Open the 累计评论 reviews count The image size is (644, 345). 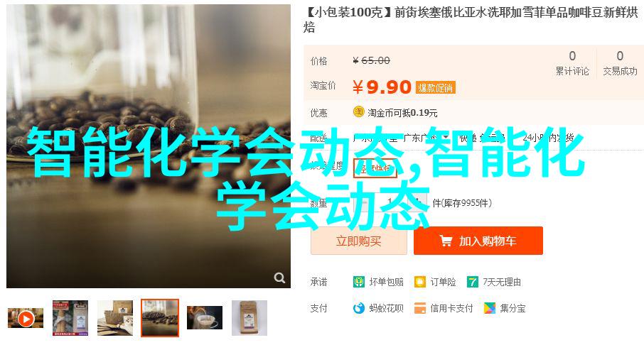pyautogui.click(x=572, y=63)
